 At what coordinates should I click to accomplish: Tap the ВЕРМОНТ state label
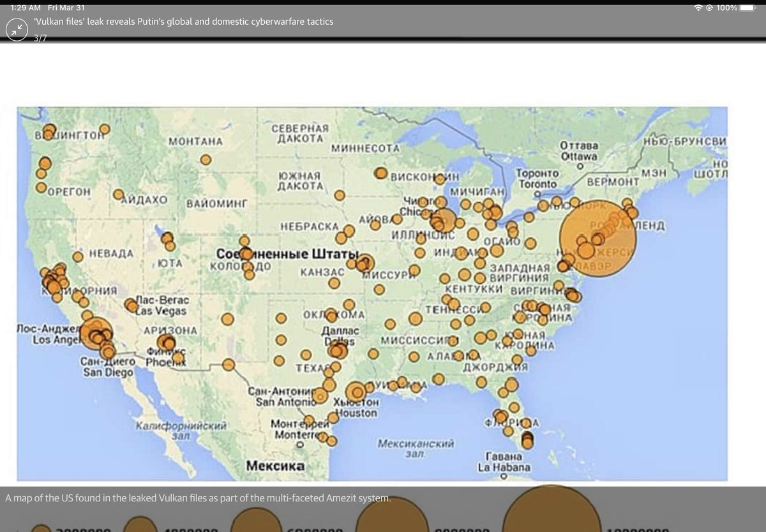(612, 182)
